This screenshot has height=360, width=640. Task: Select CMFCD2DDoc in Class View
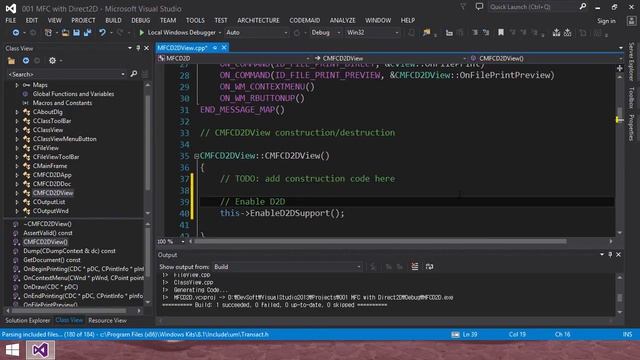point(52,184)
